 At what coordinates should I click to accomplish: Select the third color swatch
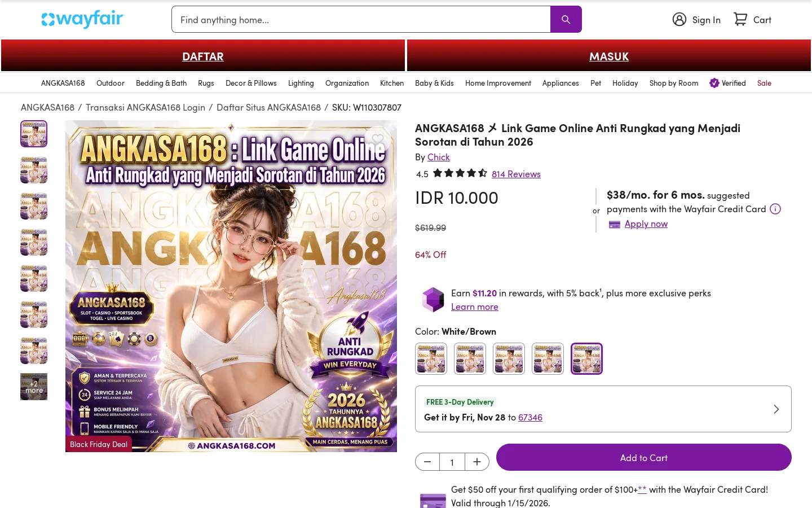[x=509, y=358]
